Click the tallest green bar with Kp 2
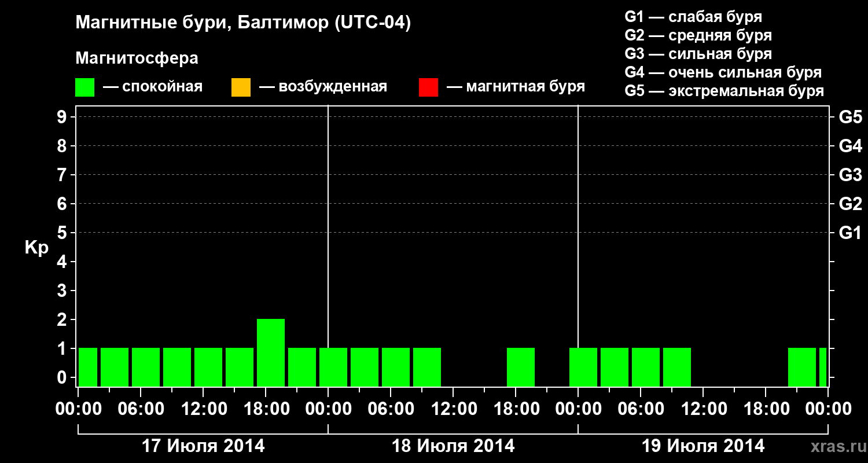 tap(271, 352)
